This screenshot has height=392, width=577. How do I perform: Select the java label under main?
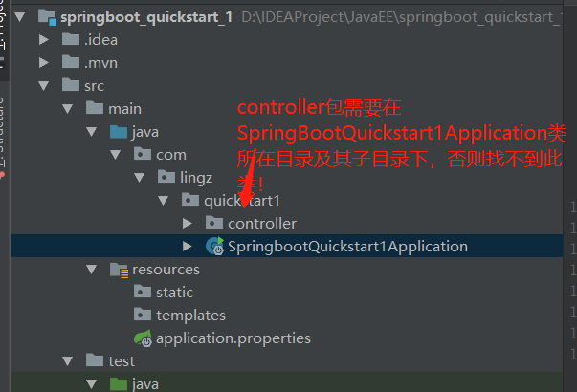(145, 132)
